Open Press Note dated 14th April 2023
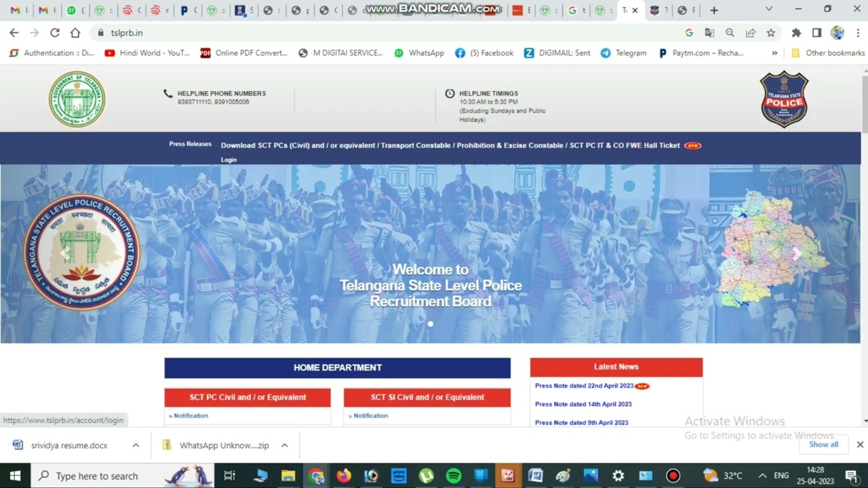Viewport: 868px width, 488px height. [583, 404]
